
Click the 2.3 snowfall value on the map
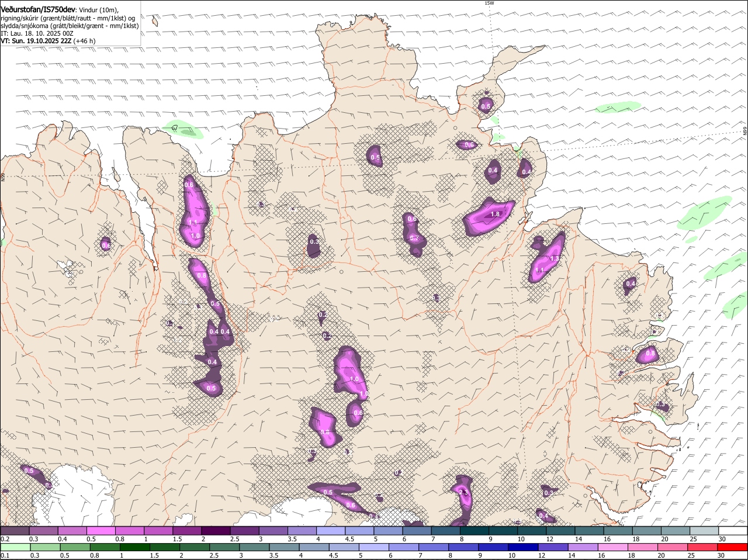pos(464,493)
